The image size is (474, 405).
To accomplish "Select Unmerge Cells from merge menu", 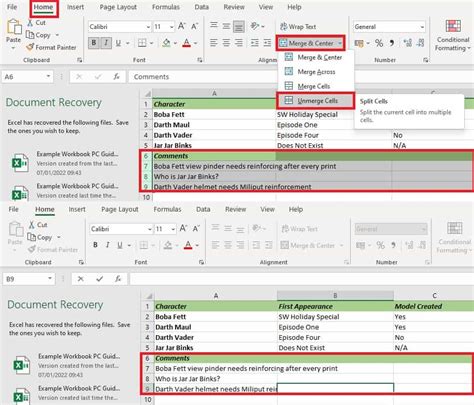I will point(315,101).
